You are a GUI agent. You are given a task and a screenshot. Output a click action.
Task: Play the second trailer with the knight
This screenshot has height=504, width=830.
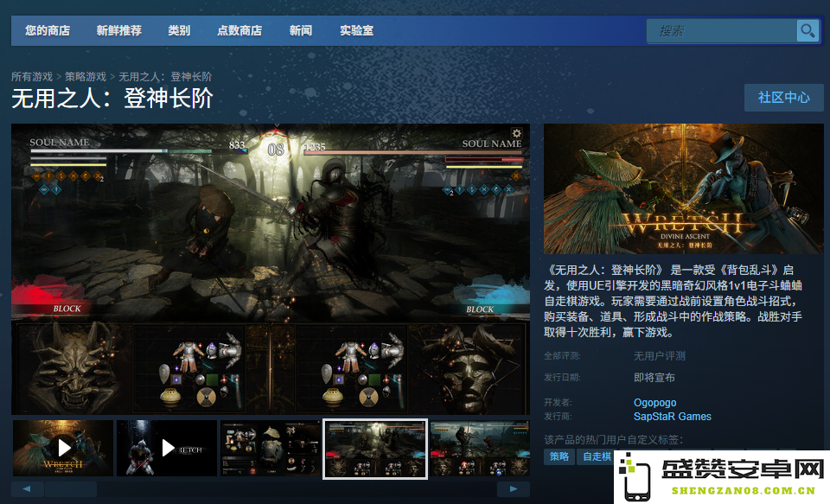(167, 449)
